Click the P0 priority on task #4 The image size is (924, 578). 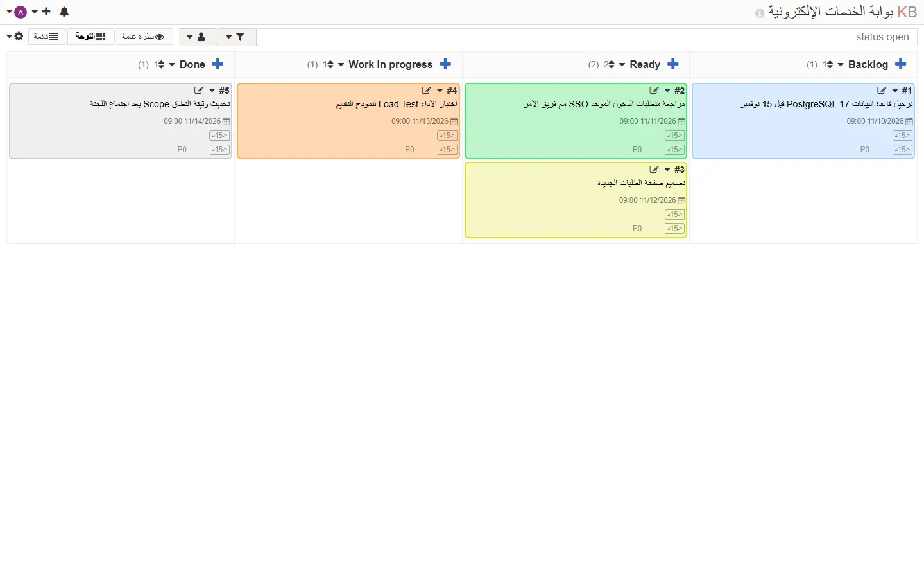point(409,150)
